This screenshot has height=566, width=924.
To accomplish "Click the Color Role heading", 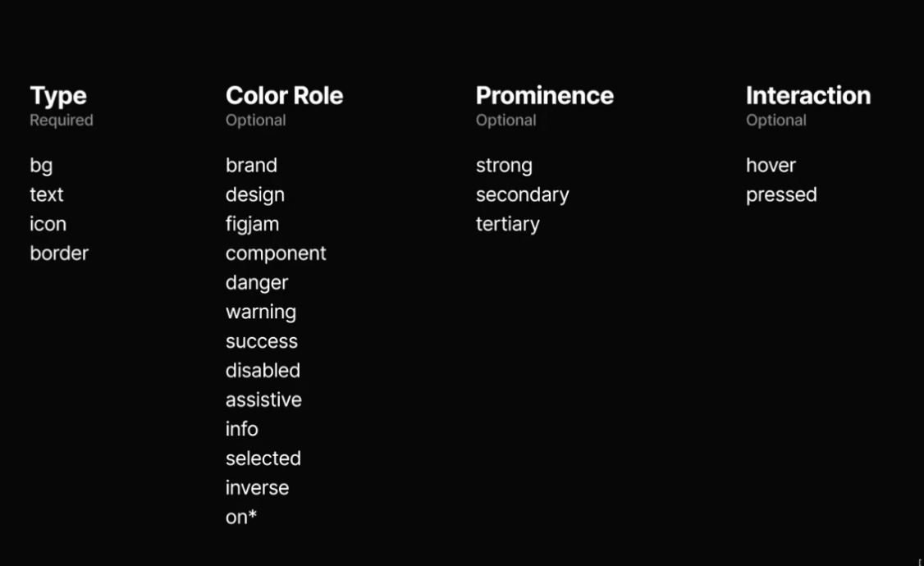I will tap(284, 95).
